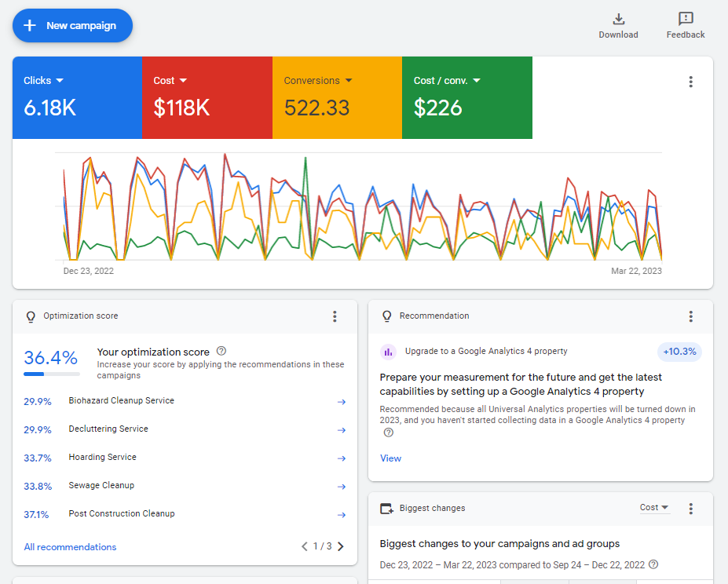
Task: Open Biohazard Cleanup Service recommendations arrow
Action: coord(342,402)
